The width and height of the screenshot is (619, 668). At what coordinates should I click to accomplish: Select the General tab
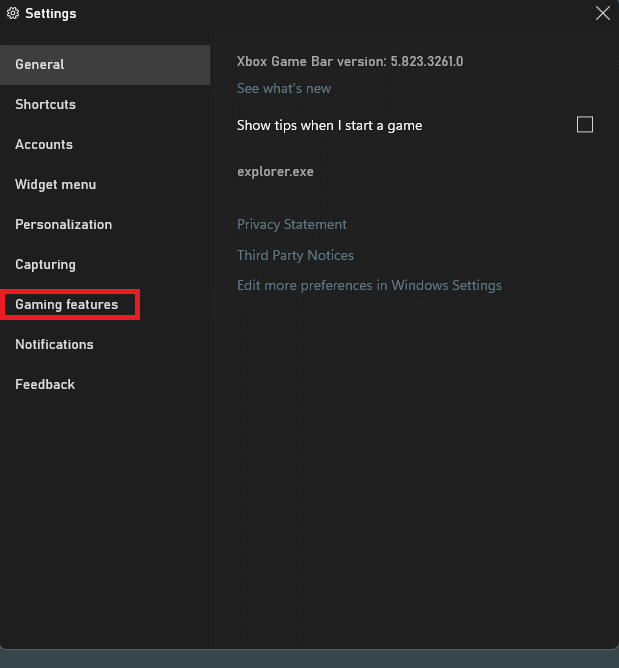105,65
